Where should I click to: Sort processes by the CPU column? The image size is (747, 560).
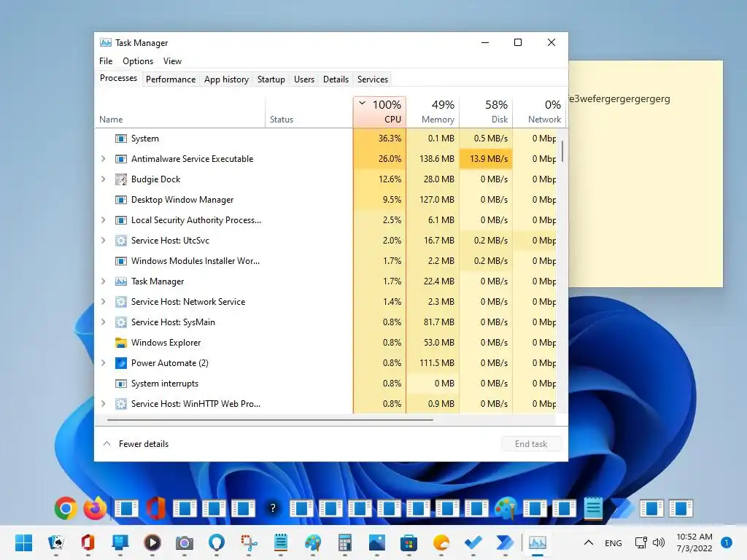(x=379, y=112)
